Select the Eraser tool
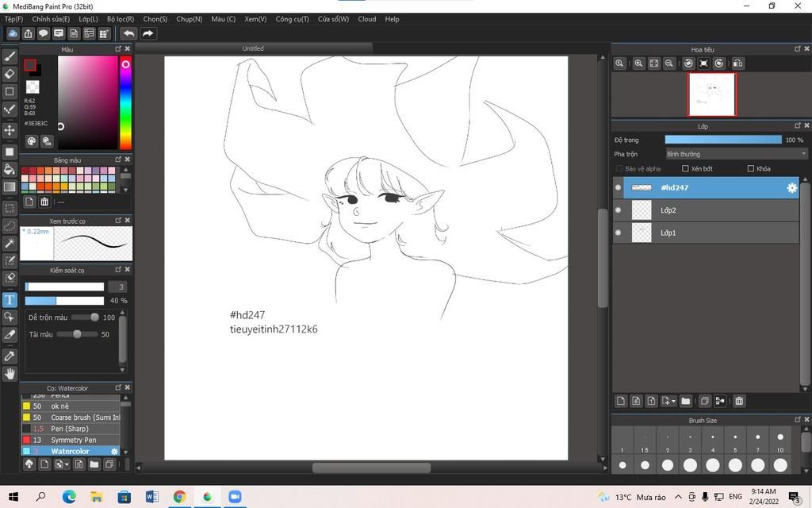The height and width of the screenshot is (508, 812). (x=10, y=74)
